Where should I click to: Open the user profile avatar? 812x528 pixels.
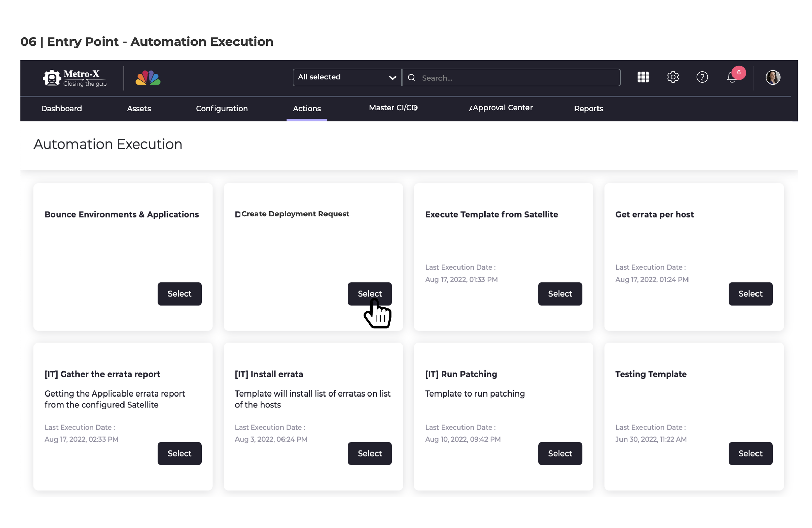[x=773, y=77]
